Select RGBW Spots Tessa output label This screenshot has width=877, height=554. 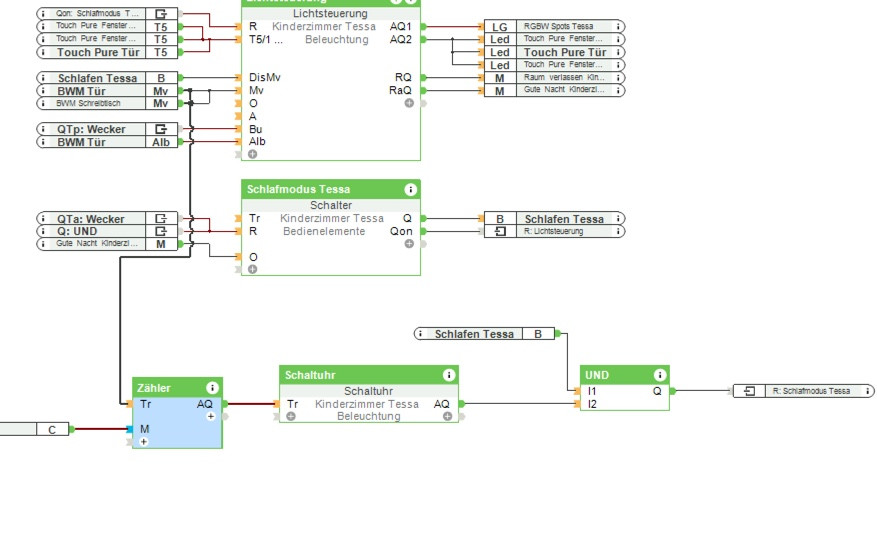coord(558,26)
